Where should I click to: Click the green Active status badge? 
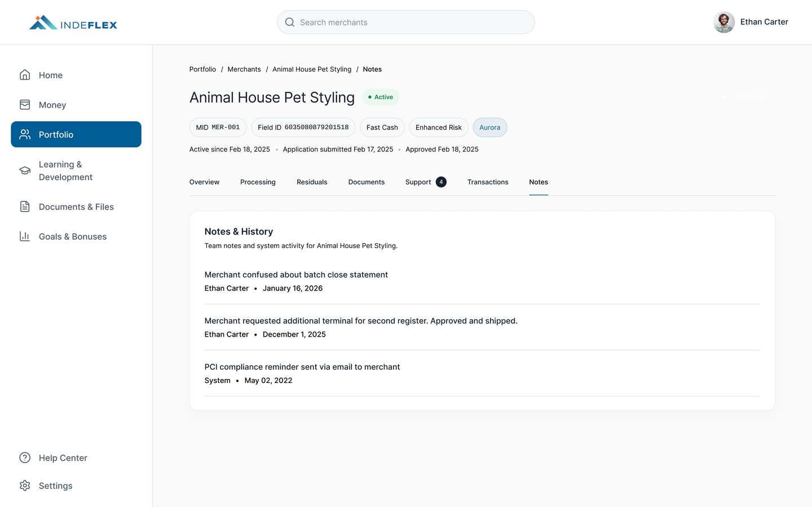pyautogui.click(x=381, y=97)
